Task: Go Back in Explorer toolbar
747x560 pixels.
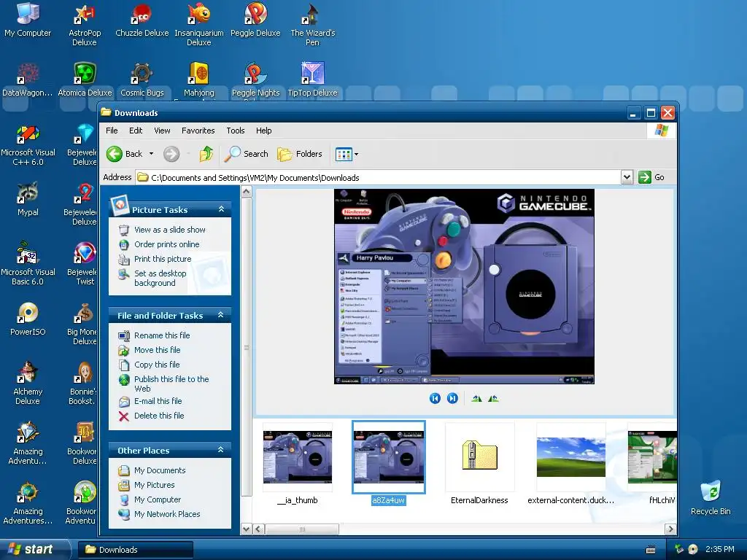Action: pos(125,154)
